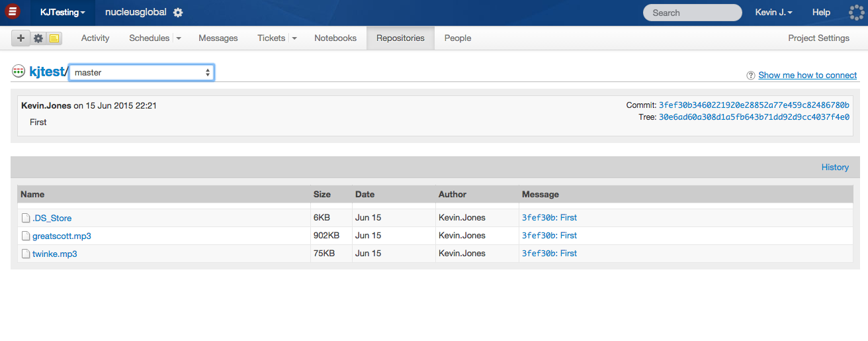Click nucleusglobal project name
The image size is (868, 341).
[136, 13]
